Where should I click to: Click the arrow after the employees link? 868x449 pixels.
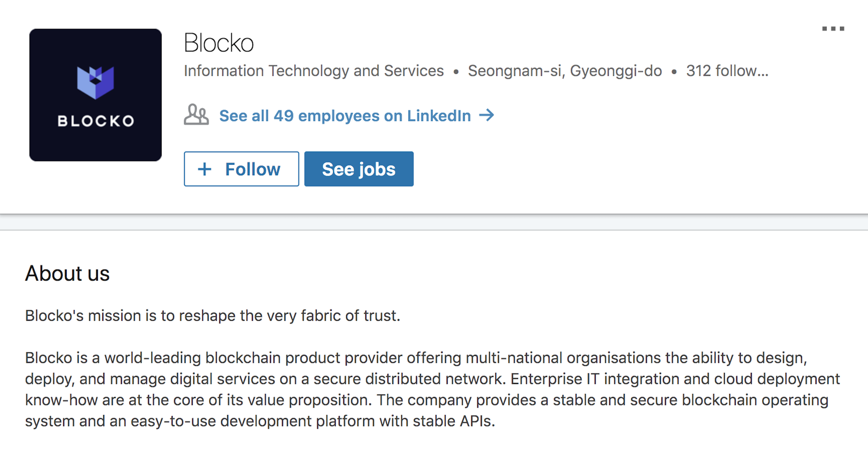487,116
